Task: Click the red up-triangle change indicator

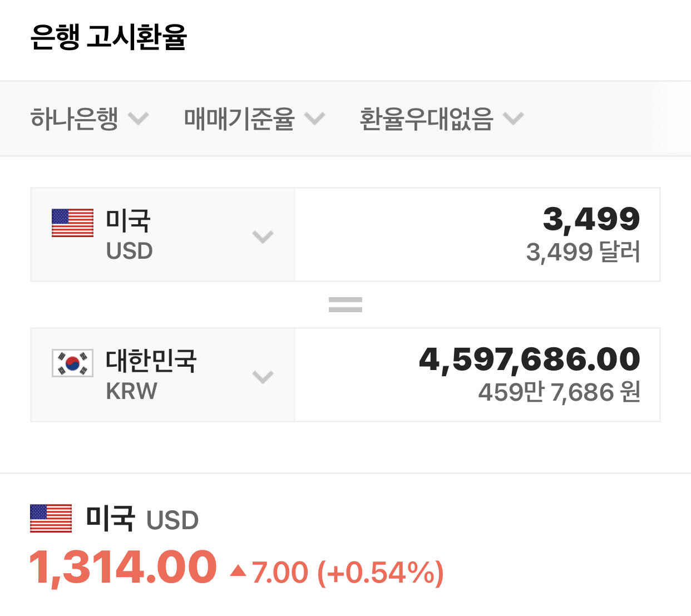Action: pyautogui.click(x=238, y=570)
